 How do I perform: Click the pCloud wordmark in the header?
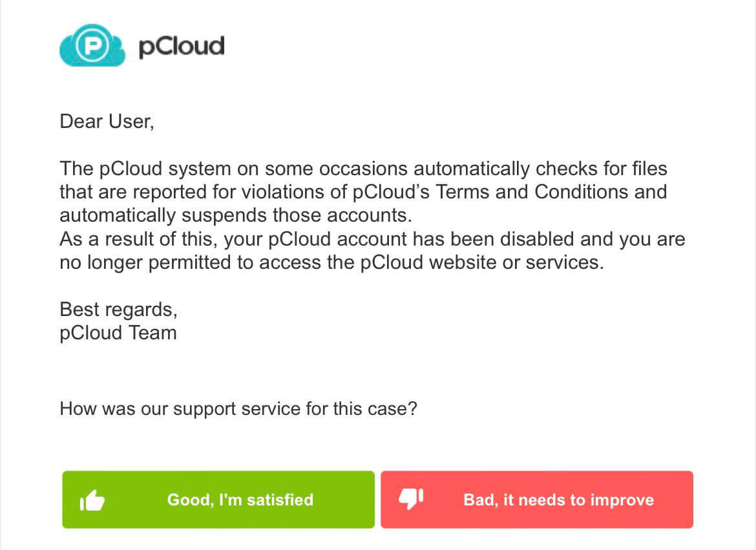coord(182,47)
